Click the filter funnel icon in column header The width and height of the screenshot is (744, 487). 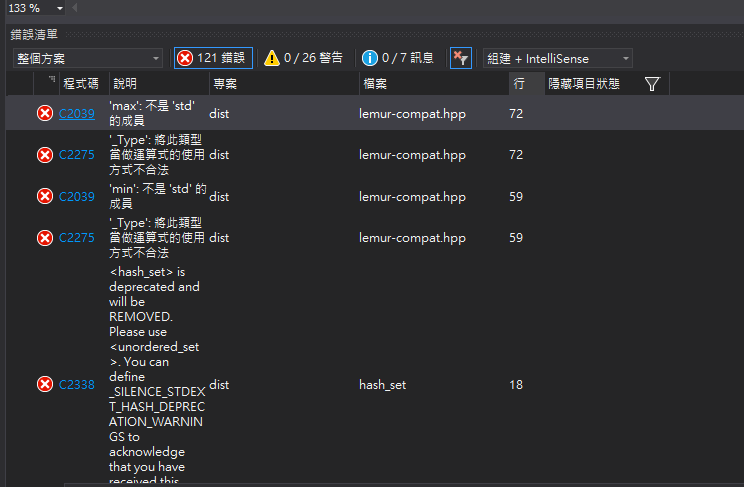652,85
